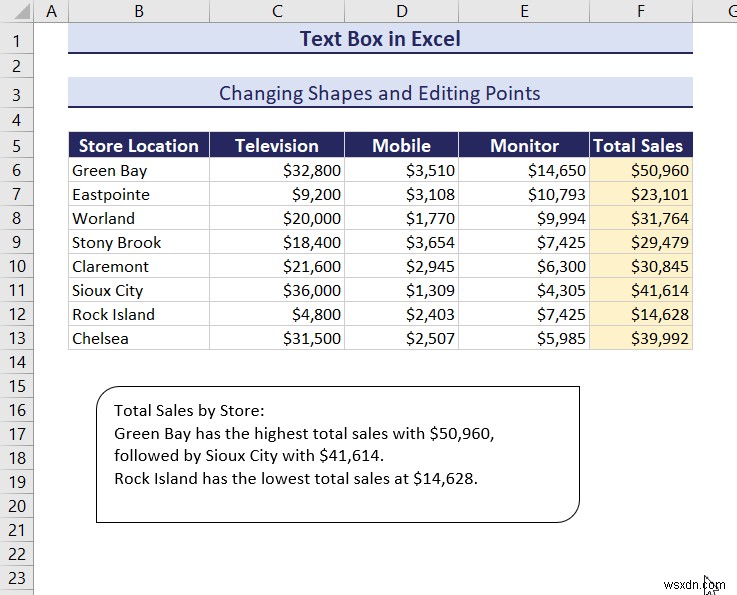The image size is (737, 595).
Task: Click Sioux City monitor value $4,305
Action: coord(524,290)
